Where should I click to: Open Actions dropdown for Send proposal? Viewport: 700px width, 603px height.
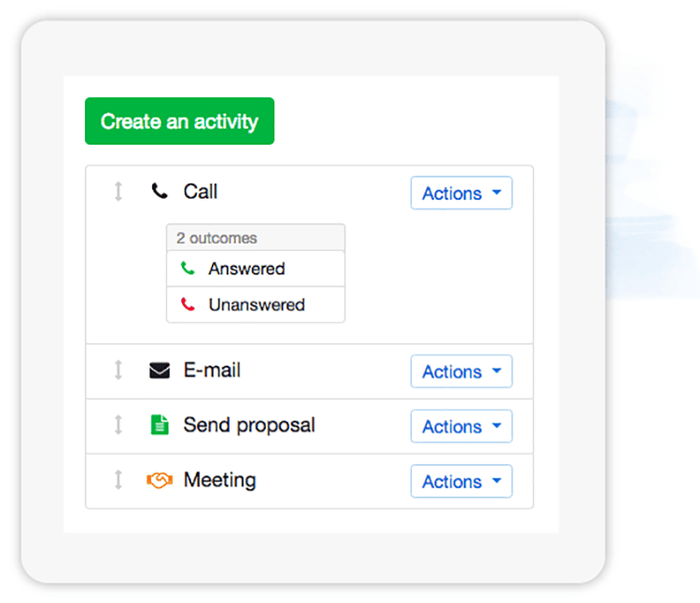point(461,427)
